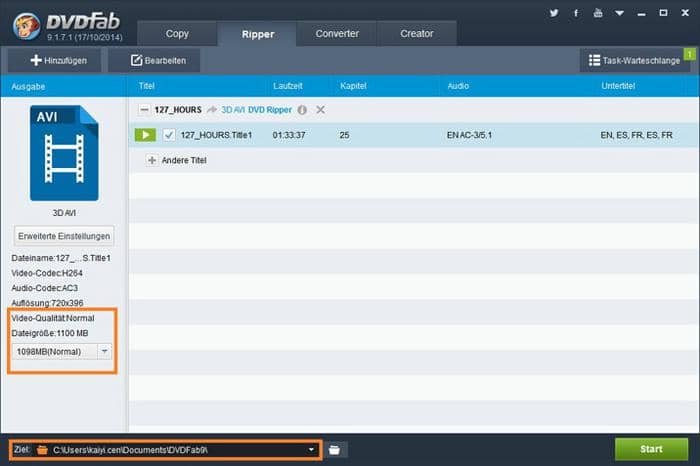Screen dimensions: 700x466
Task: Select the 127_HOURS.Title1 title name
Action: tap(216, 135)
